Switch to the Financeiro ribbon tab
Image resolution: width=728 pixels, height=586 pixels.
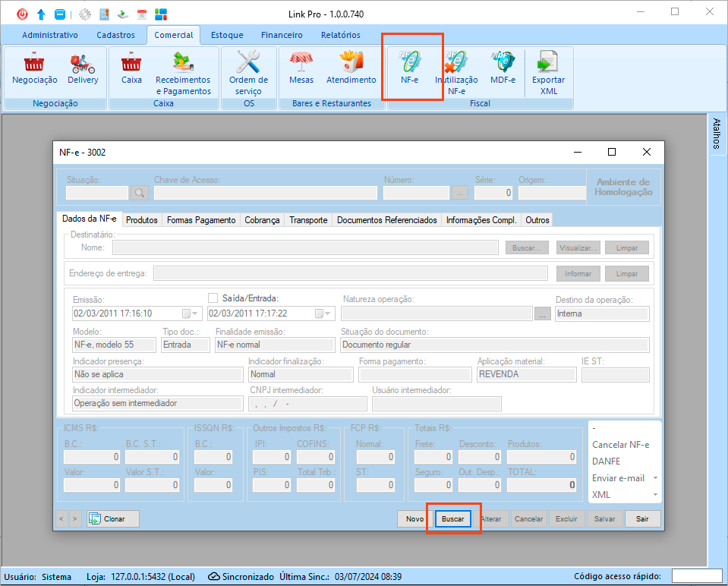(x=282, y=35)
